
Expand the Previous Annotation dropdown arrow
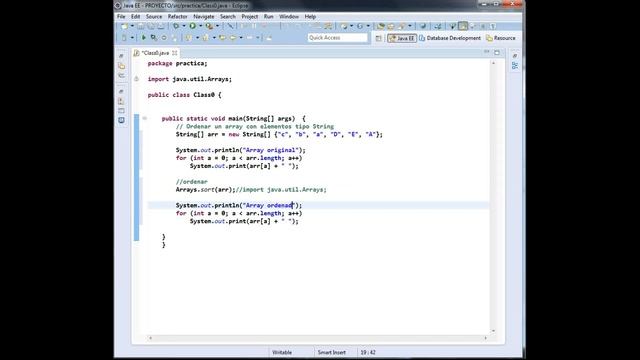pyautogui.click(x=214, y=38)
